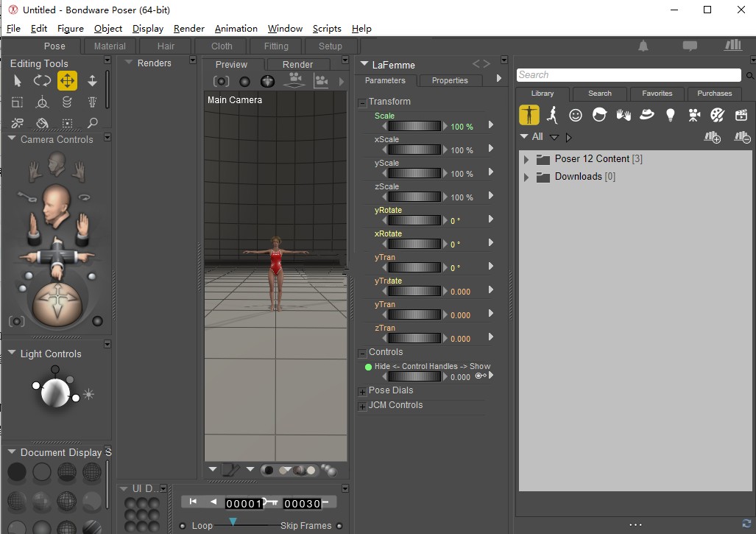Screen dimensions: 756x534
Task: Click the refresh icon at library bottom
Action: pyautogui.click(x=747, y=524)
